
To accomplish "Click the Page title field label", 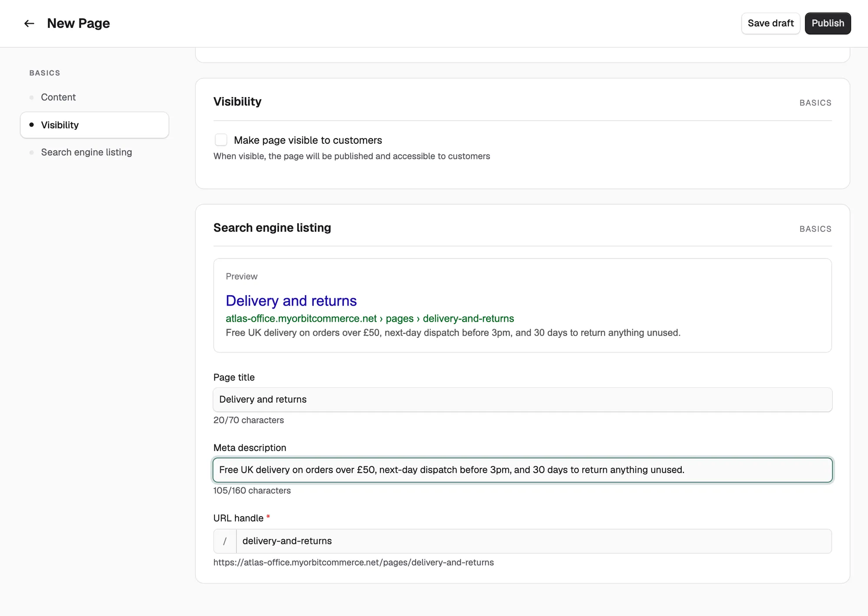I will click(x=234, y=378).
